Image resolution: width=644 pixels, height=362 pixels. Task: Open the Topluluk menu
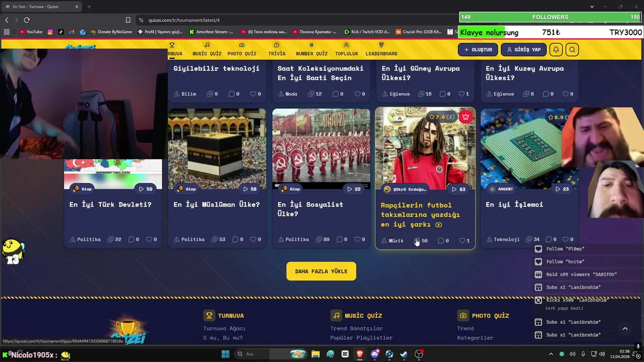pos(347,49)
